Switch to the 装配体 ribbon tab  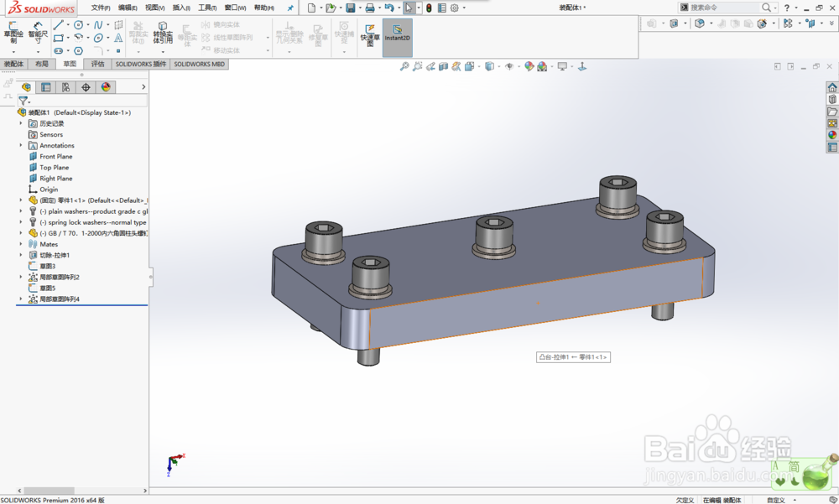14,65
